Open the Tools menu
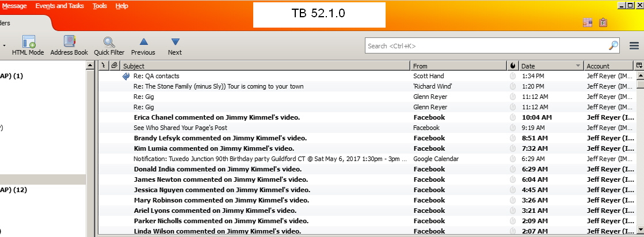 [x=100, y=6]
